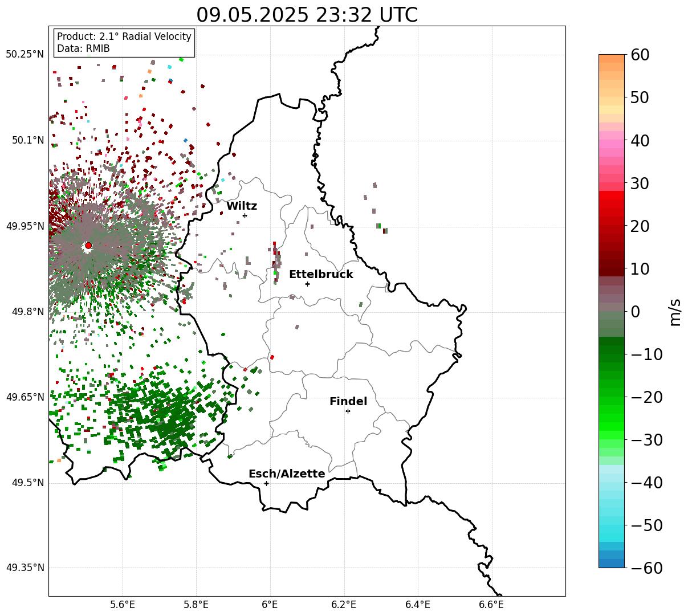Select the Wiltz station marker cross
This screenshot has width=688, height=616.
(245, 215)
